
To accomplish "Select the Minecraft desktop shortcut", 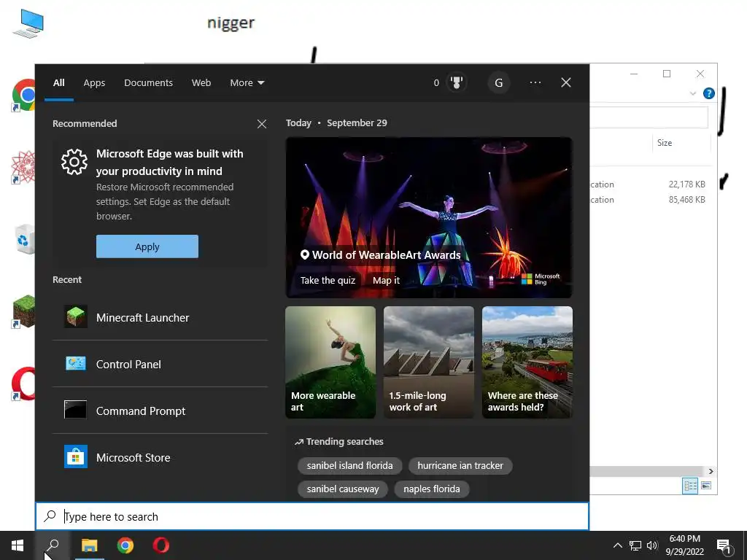I will [23, 311].
